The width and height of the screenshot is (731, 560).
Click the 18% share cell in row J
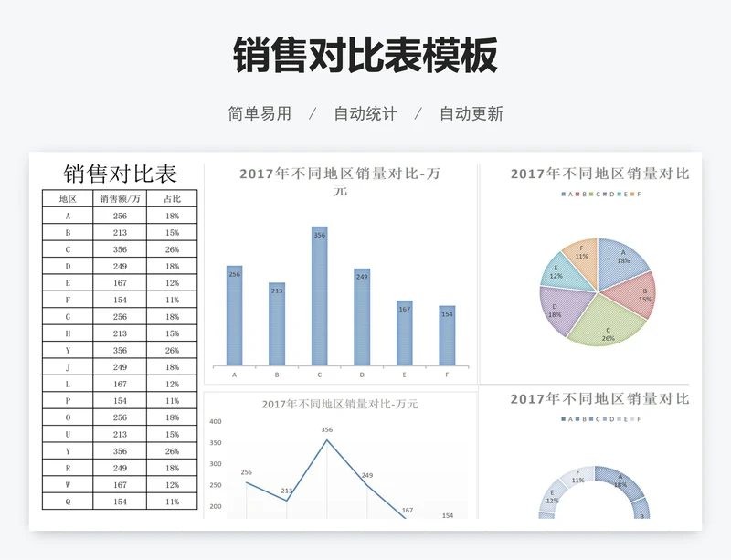tap(172, 367)
